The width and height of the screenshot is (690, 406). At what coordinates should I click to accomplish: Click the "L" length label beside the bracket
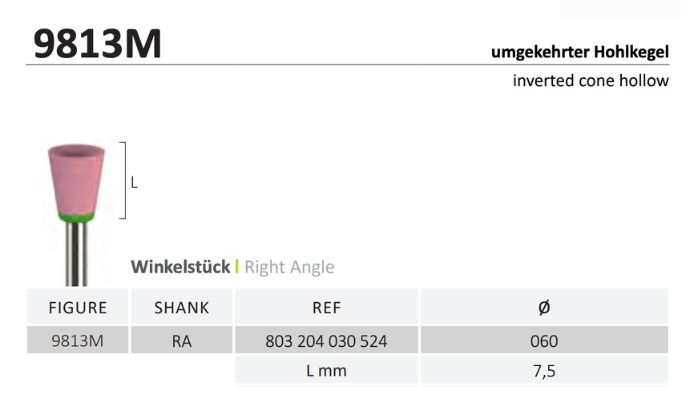(134, 183)
